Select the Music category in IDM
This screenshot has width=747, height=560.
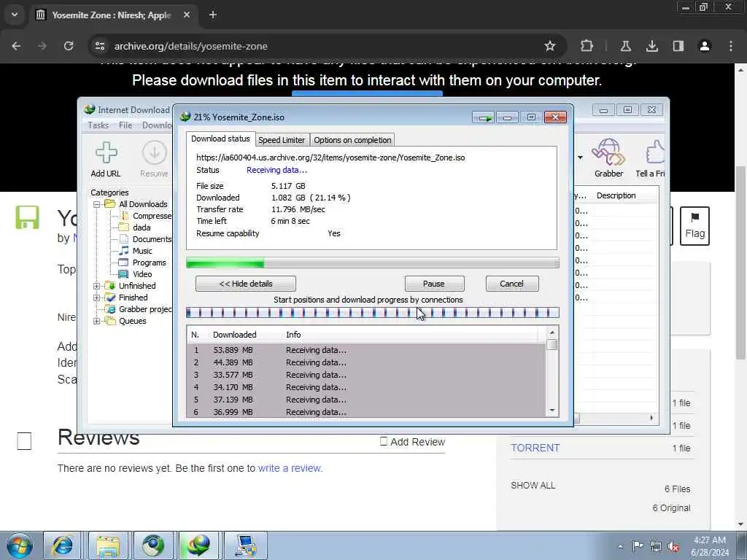point(142,251)
